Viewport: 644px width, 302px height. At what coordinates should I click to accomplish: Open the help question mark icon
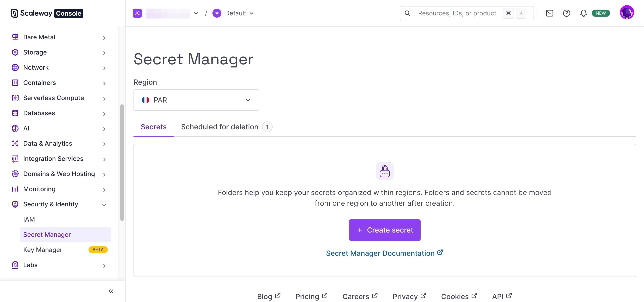566,13
